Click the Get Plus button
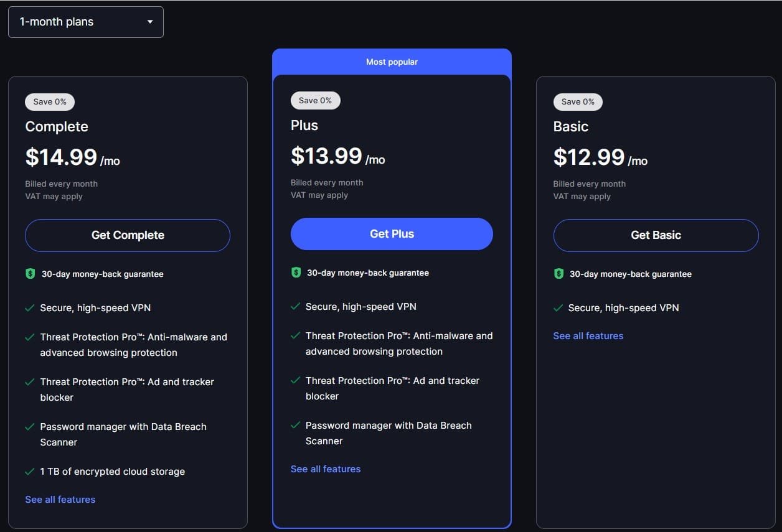The width and height of the screenshot is (782, 532). coord(392,234)
